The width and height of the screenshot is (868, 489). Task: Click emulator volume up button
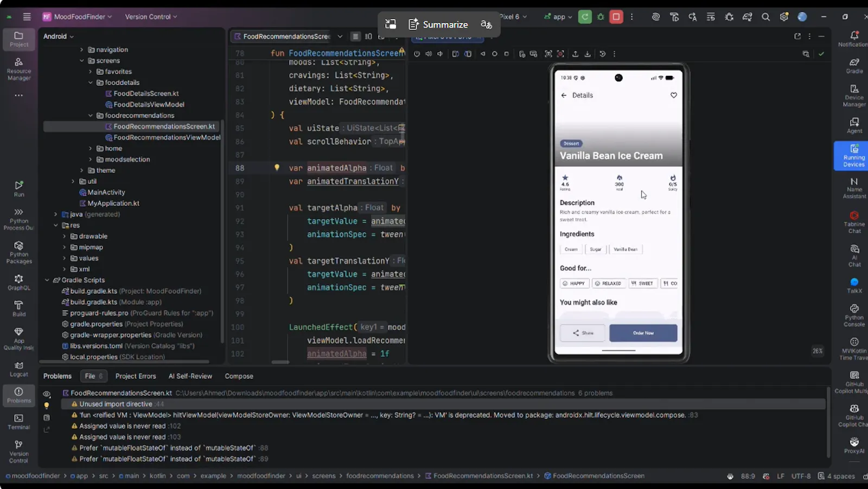[x=429, y=54]
